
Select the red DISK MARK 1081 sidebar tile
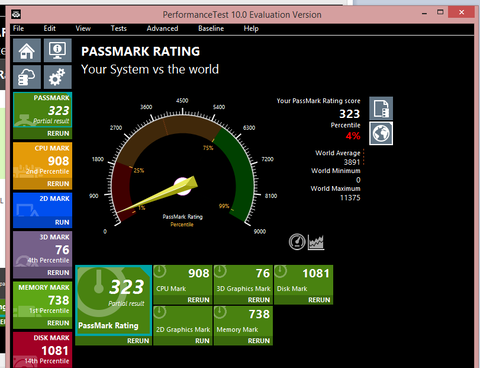click(43, 350)
